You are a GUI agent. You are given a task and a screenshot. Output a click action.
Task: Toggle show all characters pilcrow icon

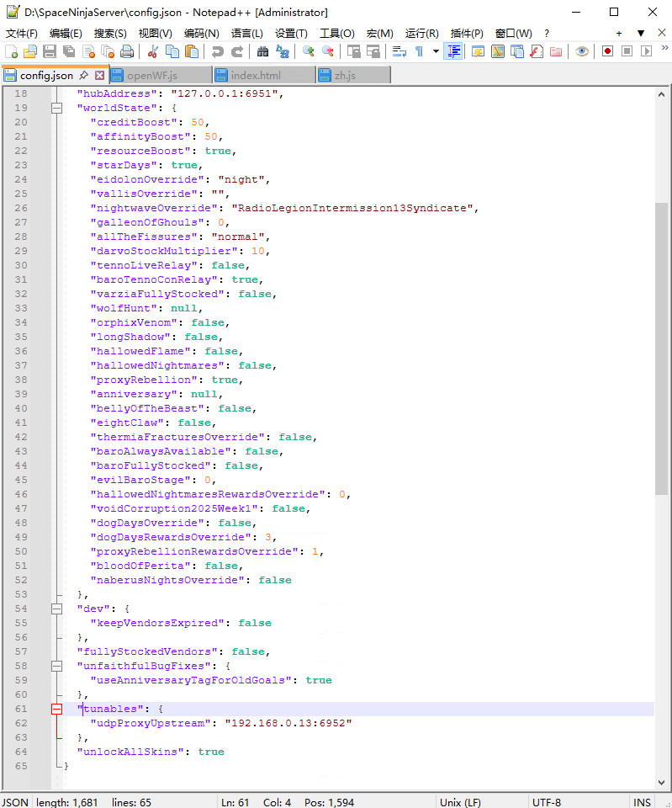418,51
